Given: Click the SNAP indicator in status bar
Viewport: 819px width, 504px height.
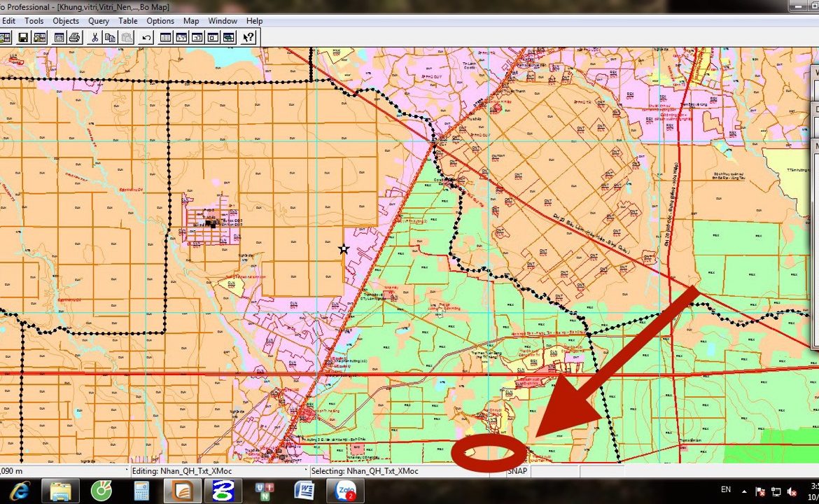Looking at the screenshot, I should pyautogui.click(x=517, y=470).
